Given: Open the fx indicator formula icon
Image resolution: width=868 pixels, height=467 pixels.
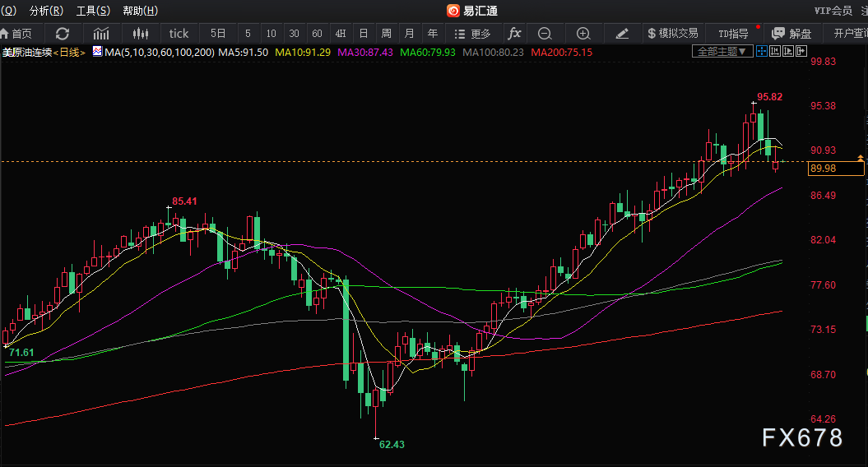Looking at the screenshot, I should pyautogui.click(x=514, y=33).
